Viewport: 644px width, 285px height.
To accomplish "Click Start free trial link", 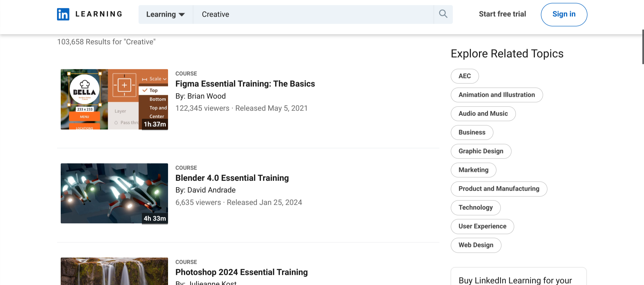I will 502,14.
